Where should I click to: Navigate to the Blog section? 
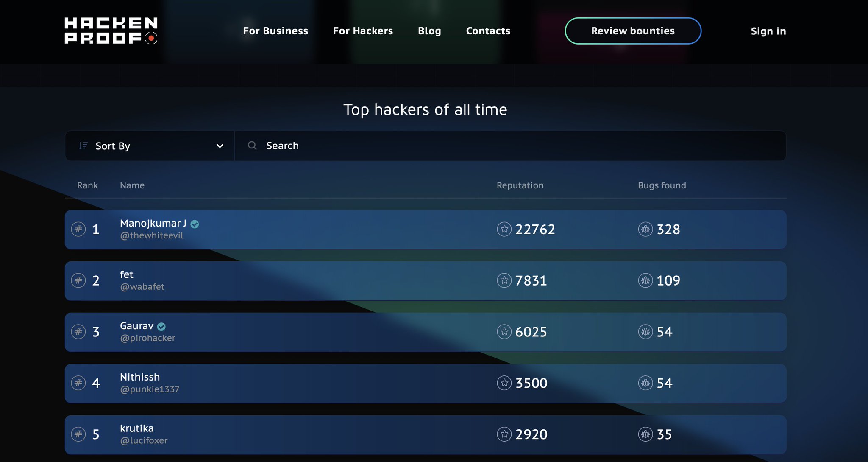click(429, 31)
